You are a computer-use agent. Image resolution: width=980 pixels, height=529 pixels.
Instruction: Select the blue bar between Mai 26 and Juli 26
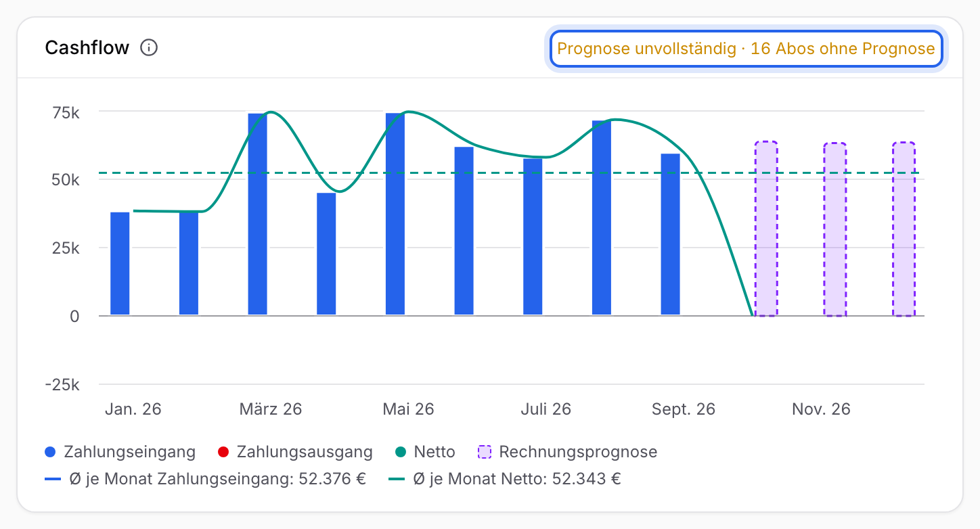click(464, 231)
